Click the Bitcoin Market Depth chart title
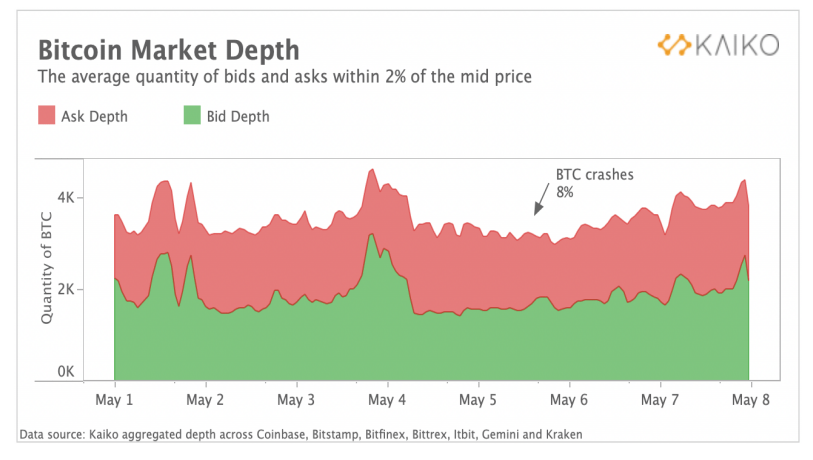The width and height of the screenshot is (813, 460). coord(169,50)
